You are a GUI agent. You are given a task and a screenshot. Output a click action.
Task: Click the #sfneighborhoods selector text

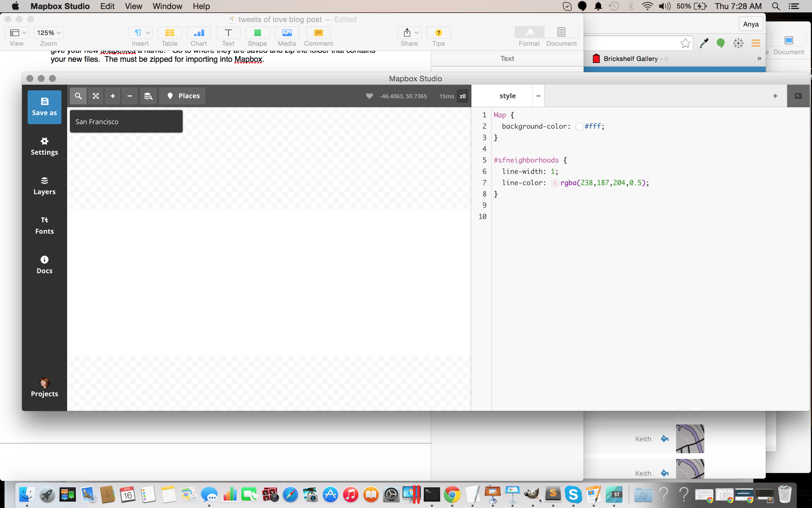[526, 160]
